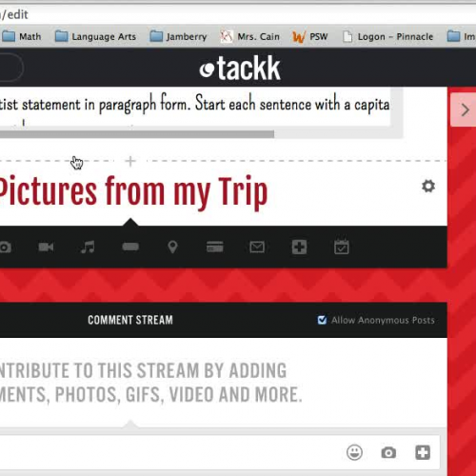Insert audio using the music note icon
Image resolution: width=476 pixels, height=476 pixels.
coord(88,247)
